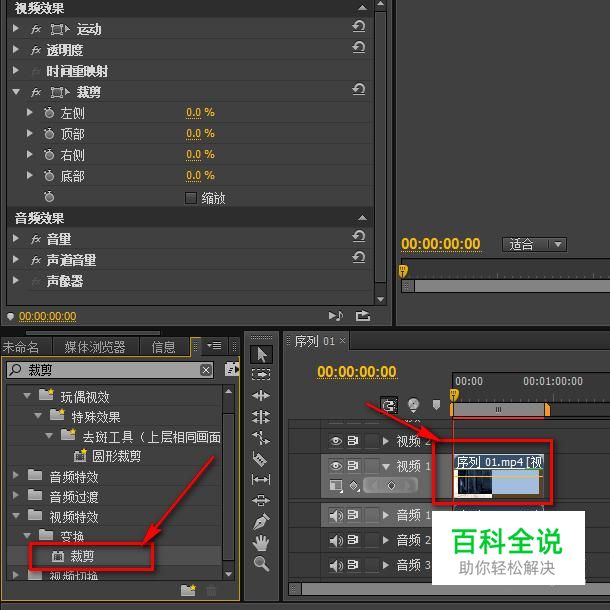Expand the 运动 effect properties
This screenshot has height=610, width=610.
pos(16,28)
